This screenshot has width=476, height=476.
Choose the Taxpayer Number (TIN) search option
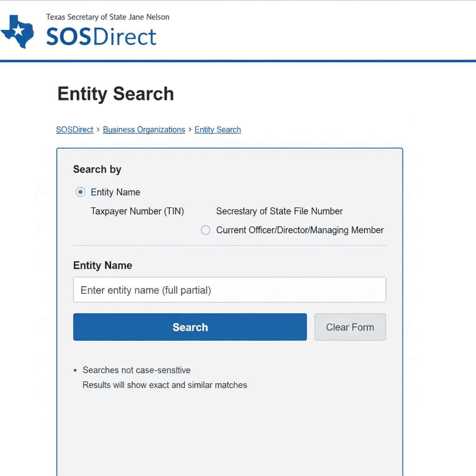[x=137, y=212]
